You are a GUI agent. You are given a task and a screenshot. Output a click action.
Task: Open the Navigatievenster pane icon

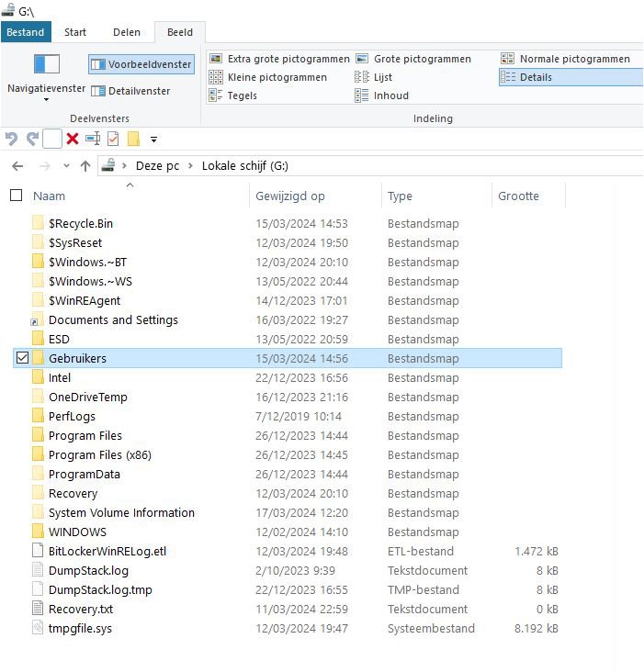46,64
